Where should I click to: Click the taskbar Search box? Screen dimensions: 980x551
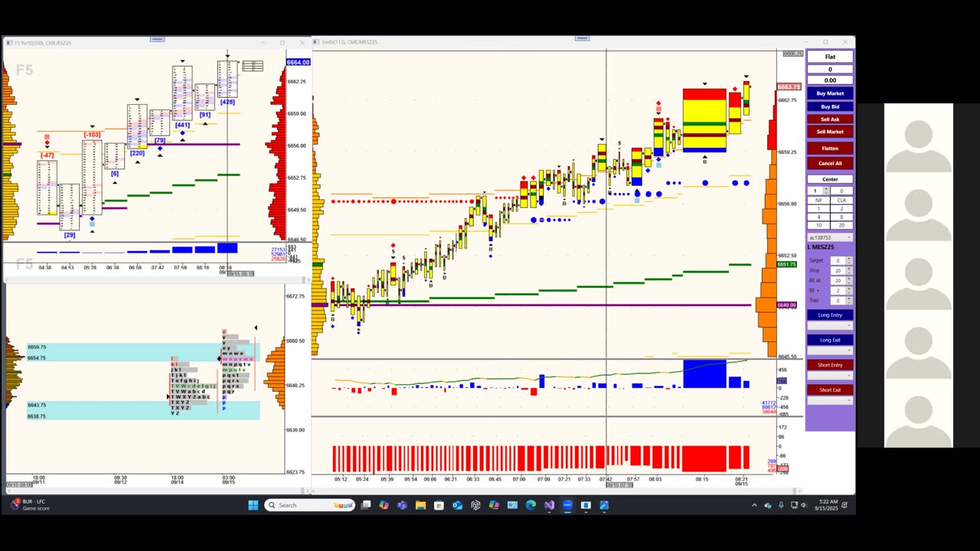[x=310, y=505]
